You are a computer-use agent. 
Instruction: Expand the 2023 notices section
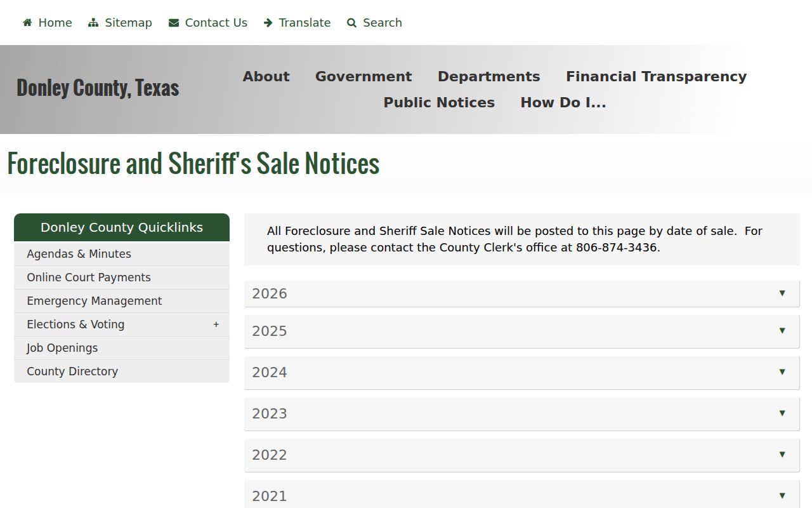[x=522, y=413]
